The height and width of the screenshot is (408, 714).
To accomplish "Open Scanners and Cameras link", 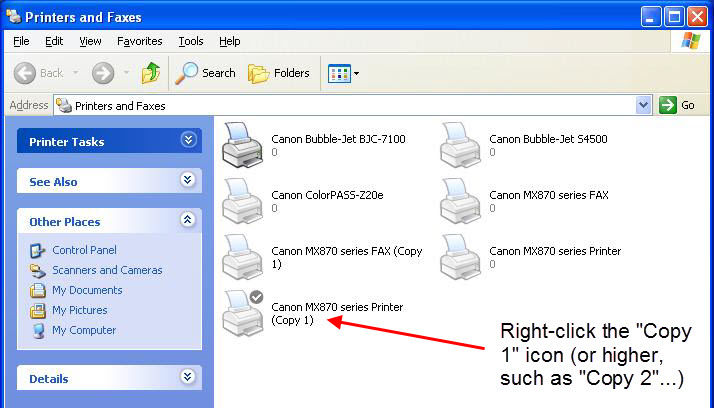I will coord(107,270).
